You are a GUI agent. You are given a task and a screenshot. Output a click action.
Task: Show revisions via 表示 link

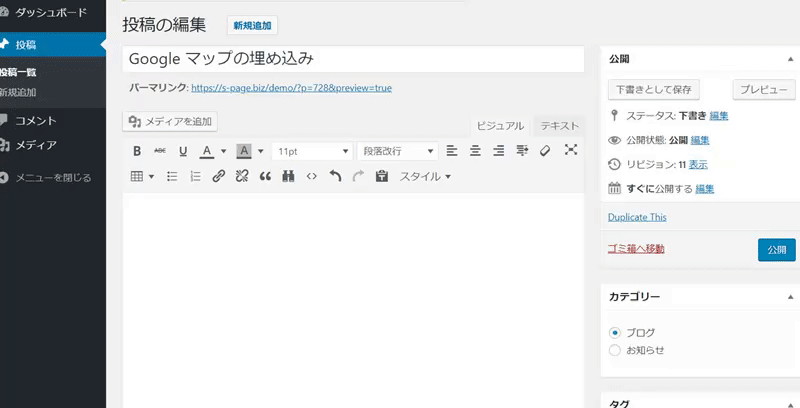[698, 165]
